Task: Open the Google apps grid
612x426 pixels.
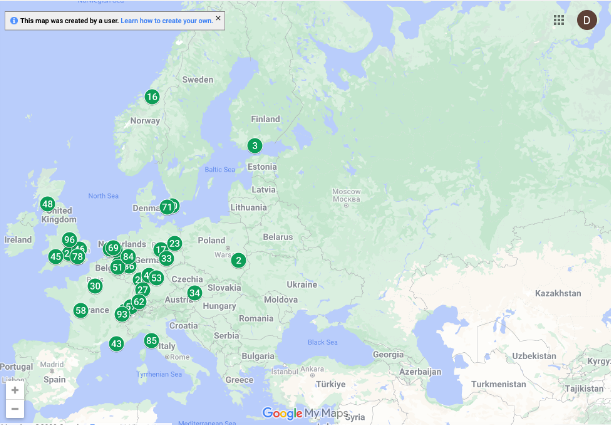Action: pos(559,20)
